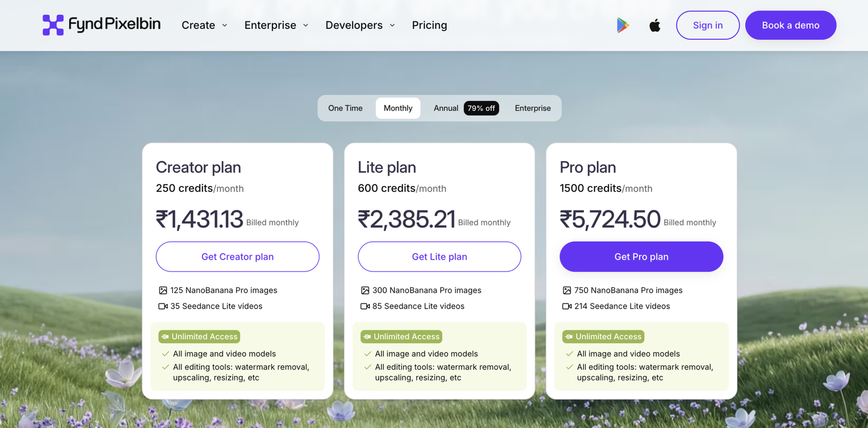Click the purple Get Pro plan button
The width and height of the screenshot is (868, 428).
coord(641,257)
